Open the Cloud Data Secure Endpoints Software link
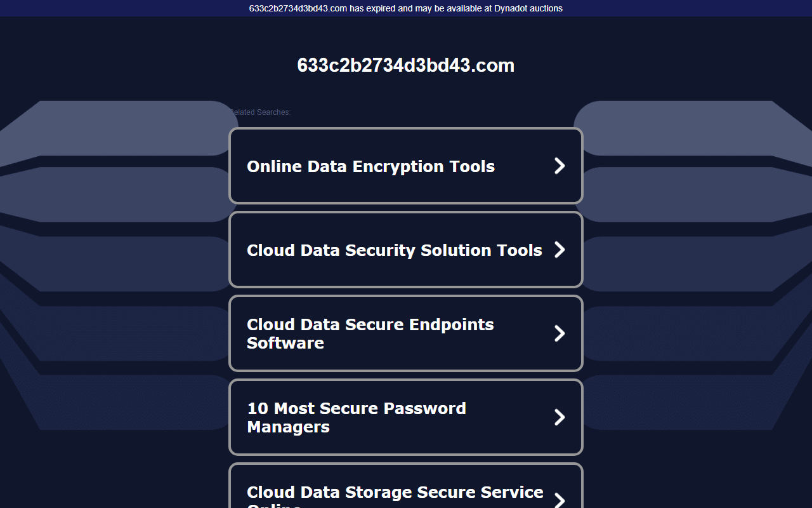812x508 pixels. [x=405, y=333]
